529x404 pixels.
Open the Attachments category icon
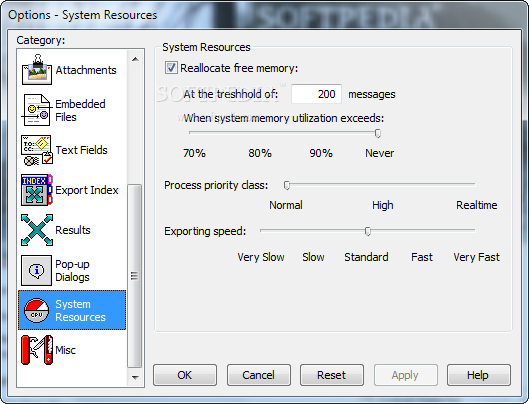coord(37,70)
